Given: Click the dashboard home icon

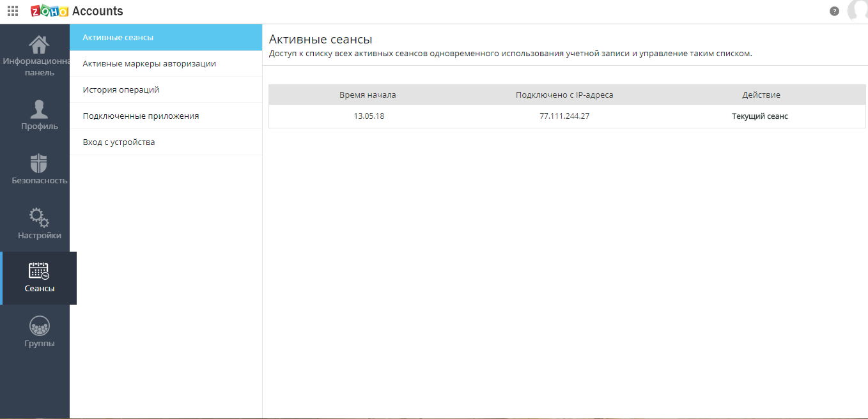Looking at the screenshot, I should click(38, 44).
